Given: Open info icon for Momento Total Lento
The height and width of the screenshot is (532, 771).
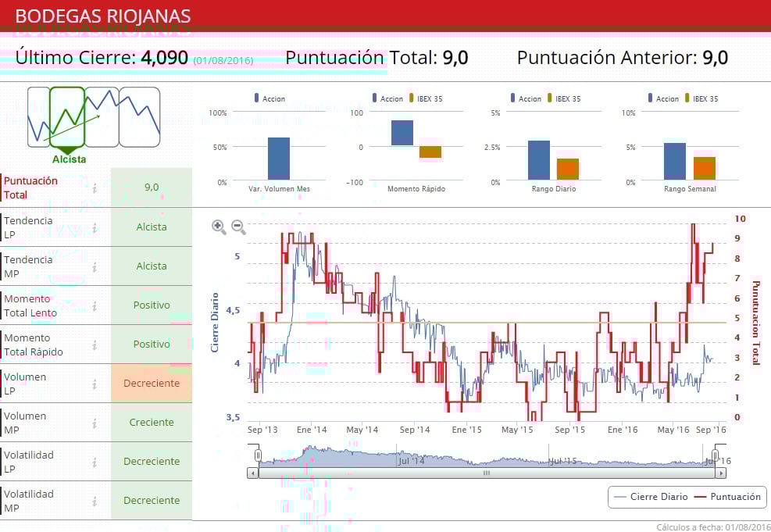Looking at the screenshot, I should [95, 306].
